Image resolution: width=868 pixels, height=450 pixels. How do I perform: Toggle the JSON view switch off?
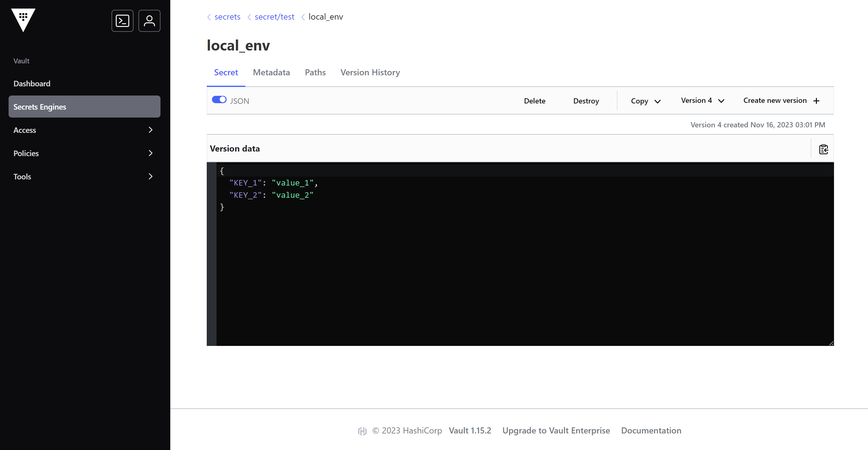click(219, 100)
